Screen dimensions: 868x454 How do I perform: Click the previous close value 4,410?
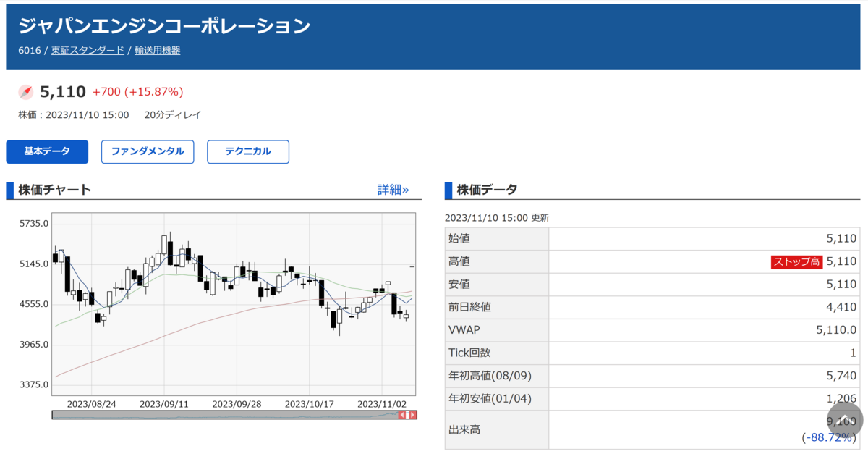(841, 307)
